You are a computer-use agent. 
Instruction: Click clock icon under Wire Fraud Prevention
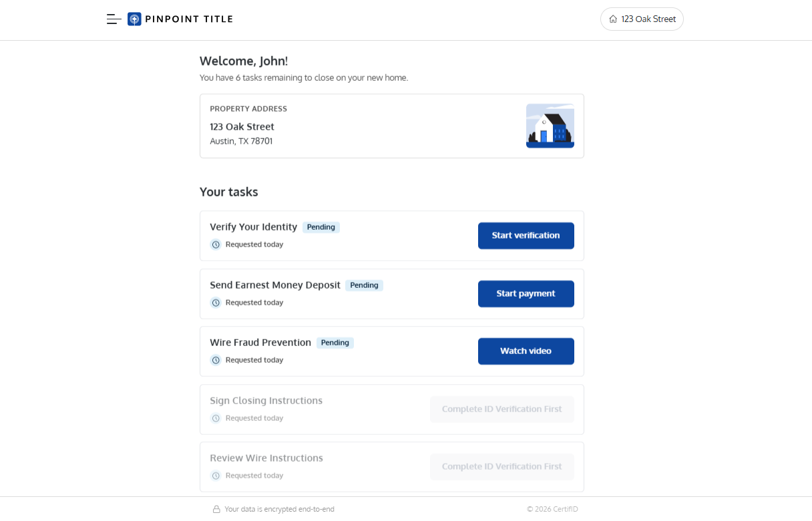pos(216,360)
